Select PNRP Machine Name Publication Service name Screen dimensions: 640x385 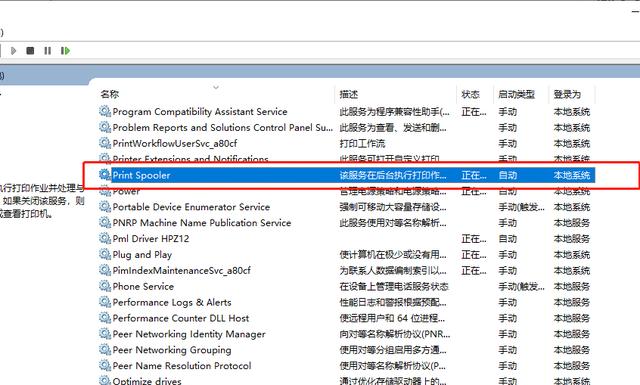(202, 223)
